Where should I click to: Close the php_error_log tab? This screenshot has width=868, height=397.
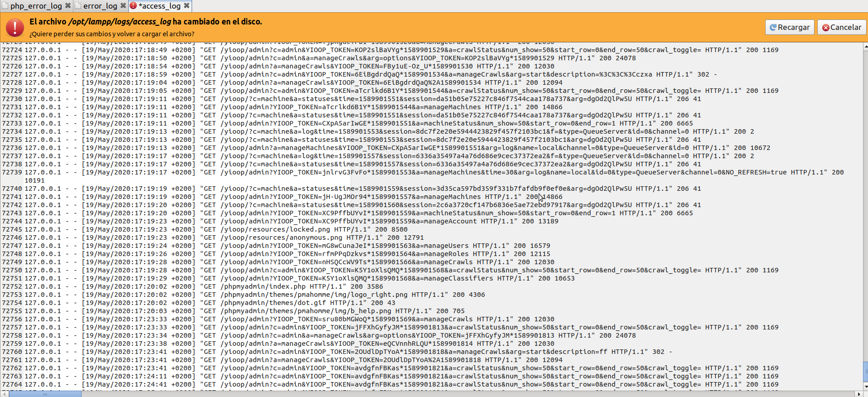point(68,6)
